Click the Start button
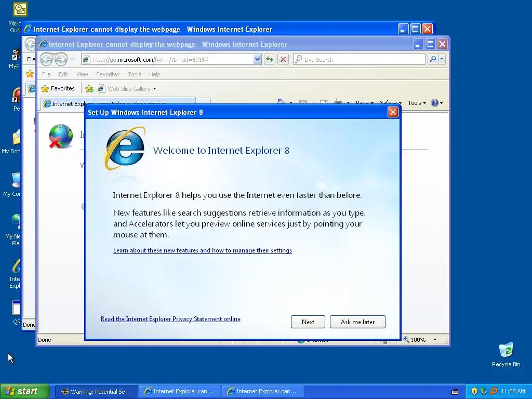This screenshot has height=399, width=532. (25, 391)
